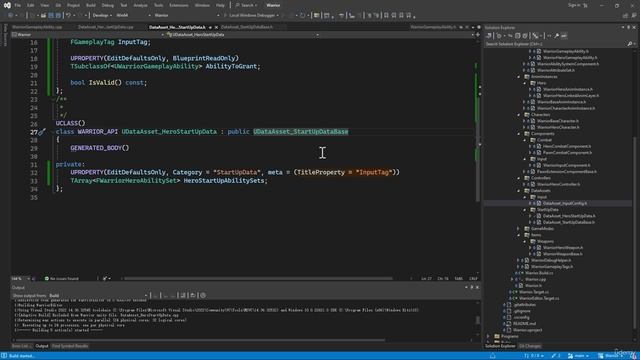640x360 pixels.
Task: Click the screwdriver quick action icon on line 27
Action: point(42,132)
